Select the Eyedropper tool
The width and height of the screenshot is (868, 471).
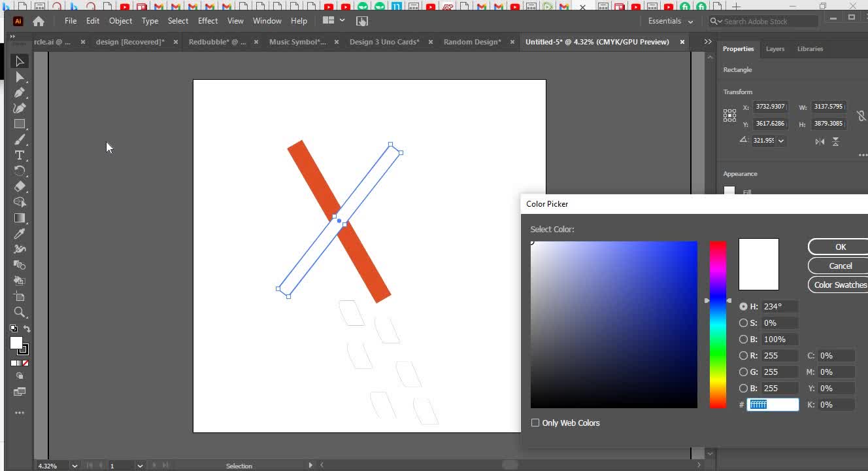click(x=20, y=234)
